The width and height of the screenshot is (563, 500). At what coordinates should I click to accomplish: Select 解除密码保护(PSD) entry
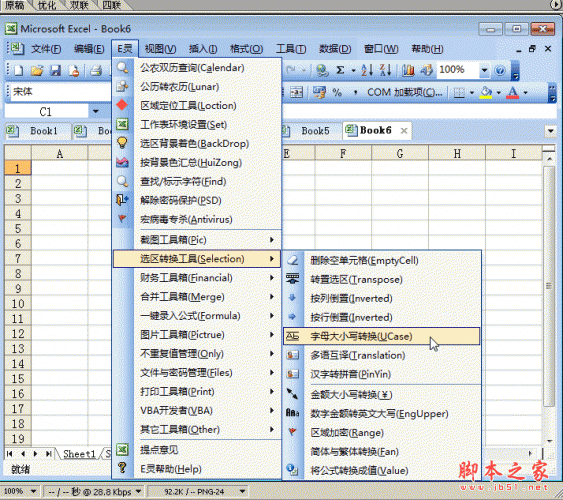(x=197, y=200)
